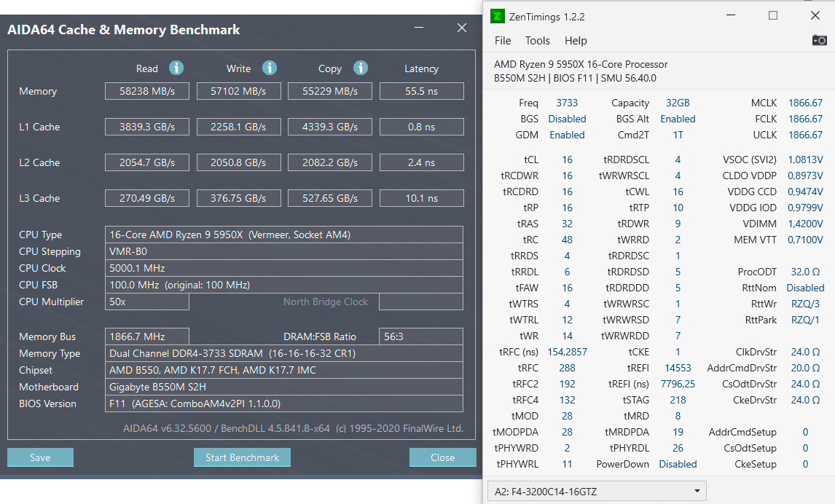Select the L2 Cache latency 2.4 ns

[421, 162]
